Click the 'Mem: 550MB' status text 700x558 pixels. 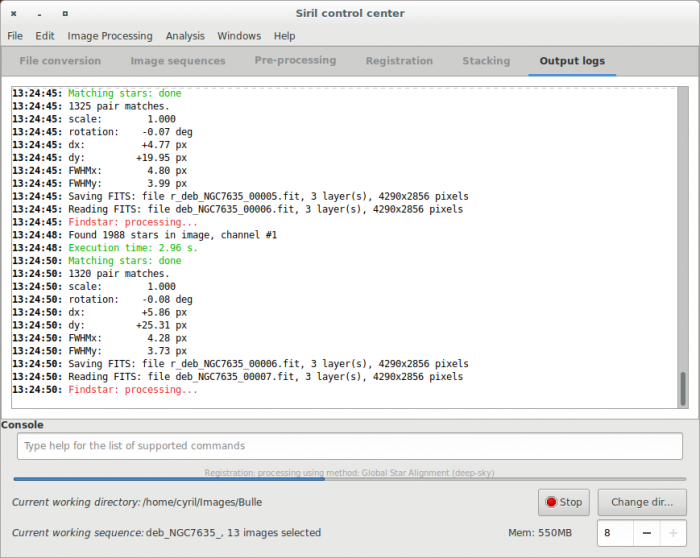pos(540,533)
